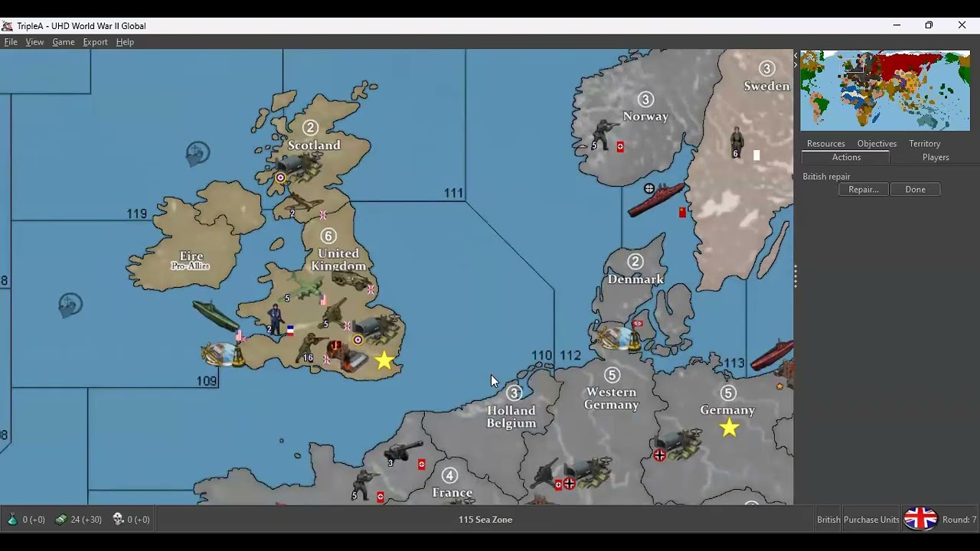Collapse side panel using the top arrow
This screenshot has height=551, width=980.
[x=795, y=54]
